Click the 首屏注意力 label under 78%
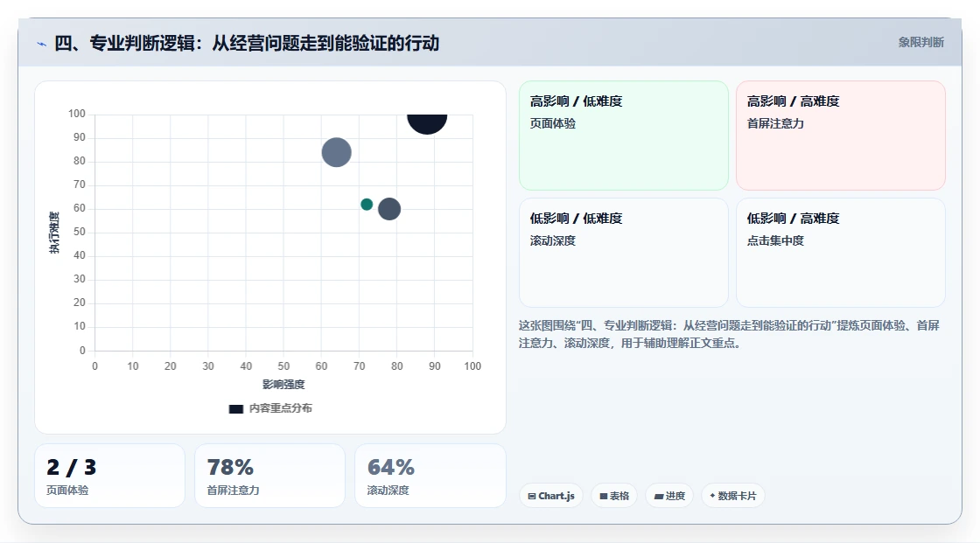Screen dimensions: 980x543 click(x=233, y=491)
